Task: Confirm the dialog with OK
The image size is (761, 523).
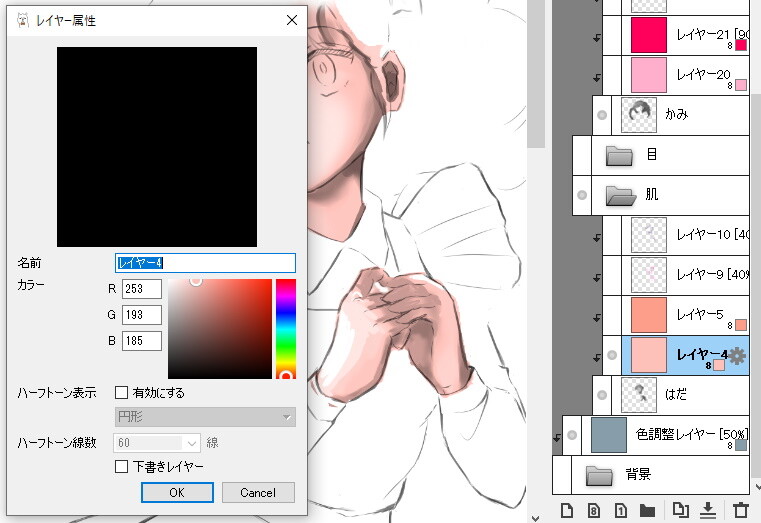Action: (x=177, y=492)
